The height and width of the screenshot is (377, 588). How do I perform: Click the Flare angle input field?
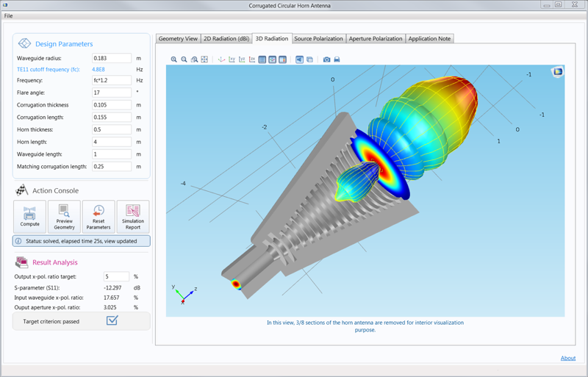coord(112,93)
